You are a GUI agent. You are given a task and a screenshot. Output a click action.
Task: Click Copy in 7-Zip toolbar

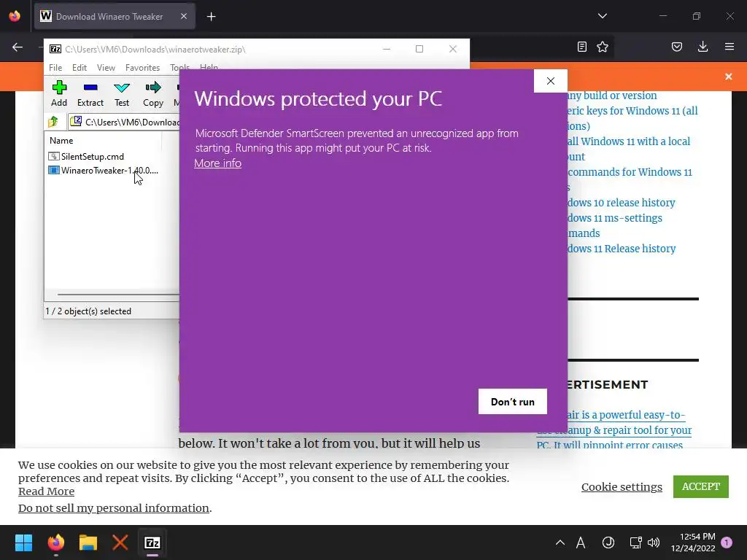(x=153, y=94)
